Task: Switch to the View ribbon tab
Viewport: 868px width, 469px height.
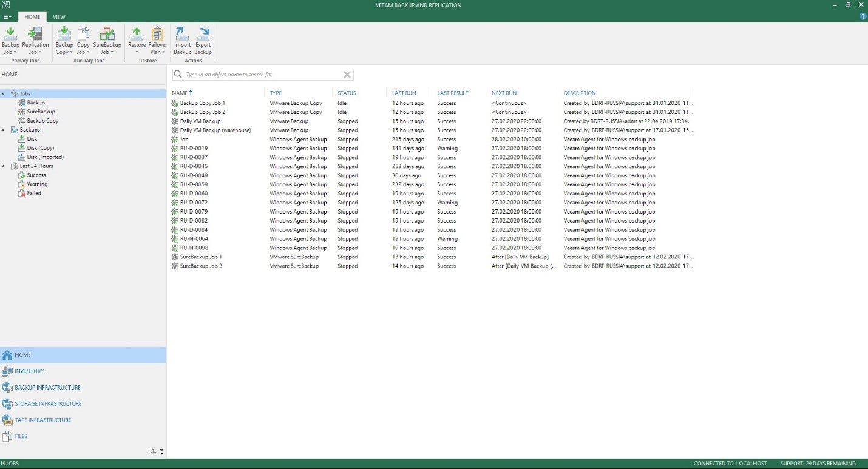Action: coord(59,17)
